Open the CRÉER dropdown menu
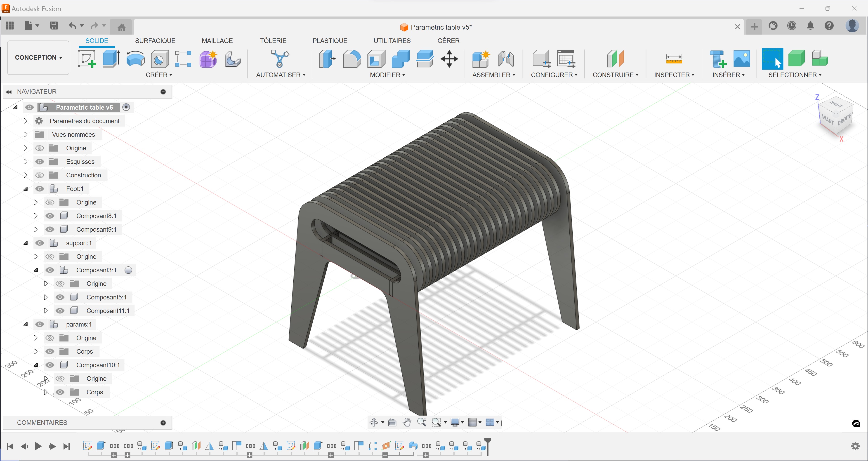Viewport: 868px width, 461px height. pos(159,75)
